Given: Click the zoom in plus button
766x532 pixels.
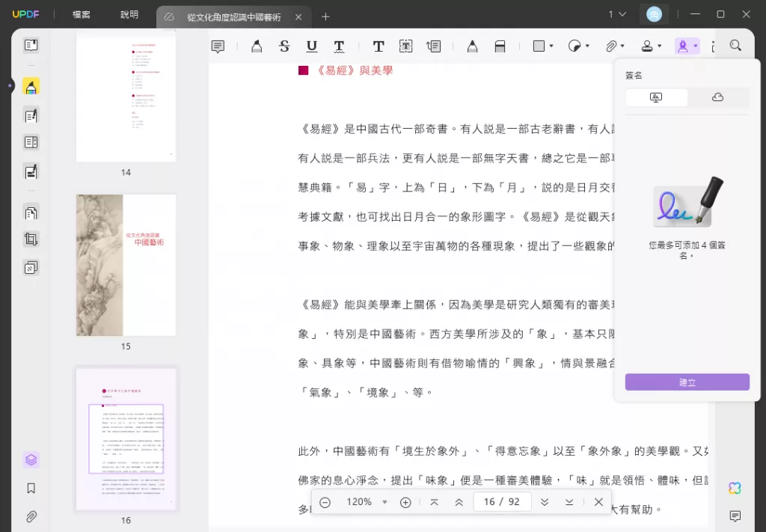Looking at the screenshot, I should pyautogui.click(x=405, y=502).
